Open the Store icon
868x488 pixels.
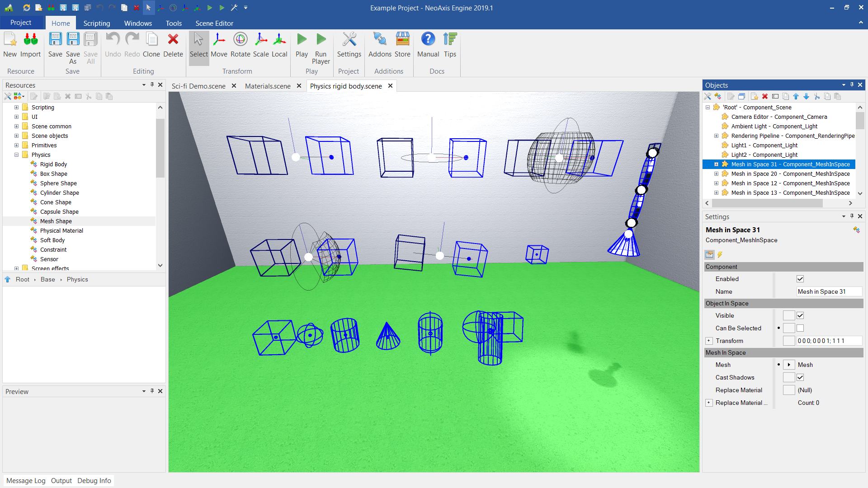[x=402, y=44]
